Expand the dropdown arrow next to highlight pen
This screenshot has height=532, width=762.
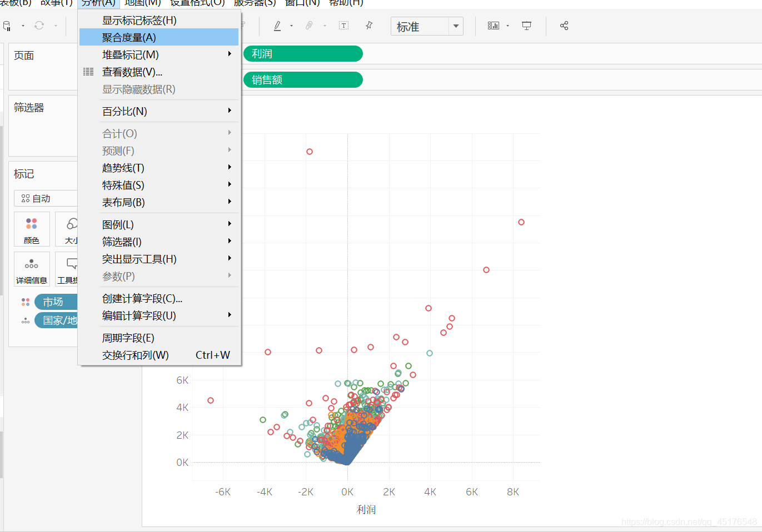[x=291, y=26]
